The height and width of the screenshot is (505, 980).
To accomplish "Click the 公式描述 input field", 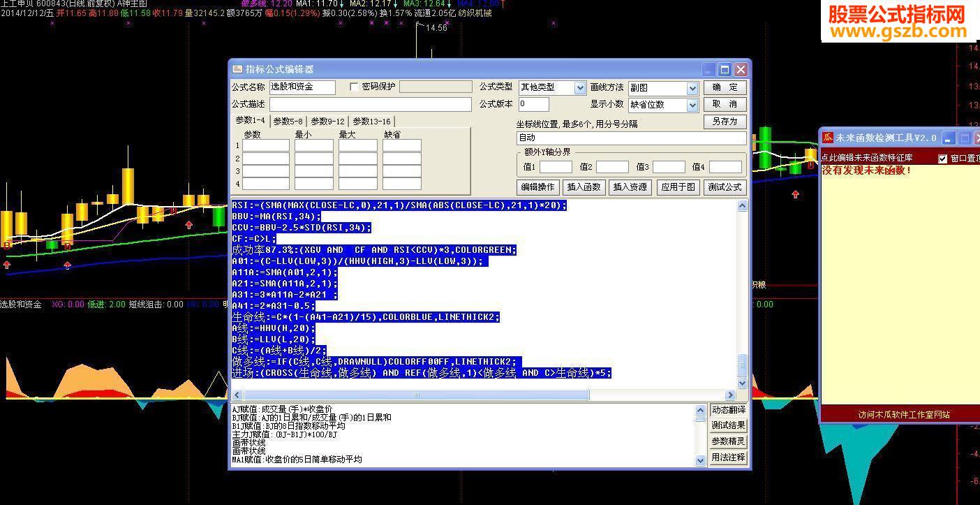I will pyautogui.click(x=371, y=104).
